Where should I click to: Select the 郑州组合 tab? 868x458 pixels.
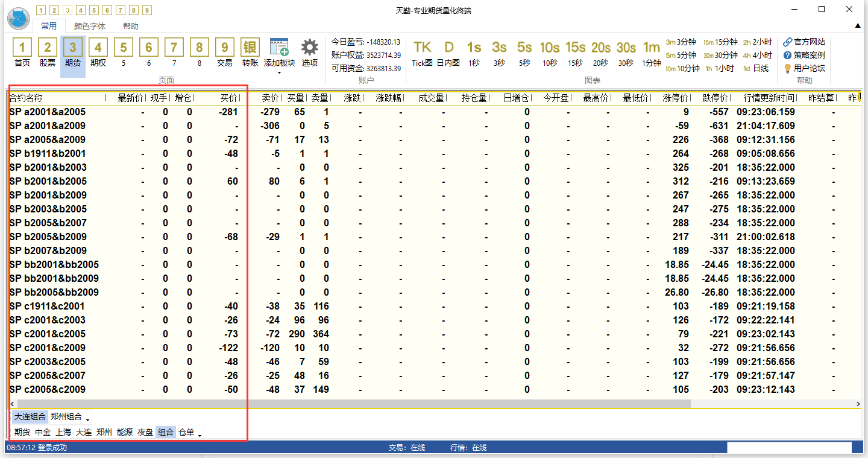(66, 416)
